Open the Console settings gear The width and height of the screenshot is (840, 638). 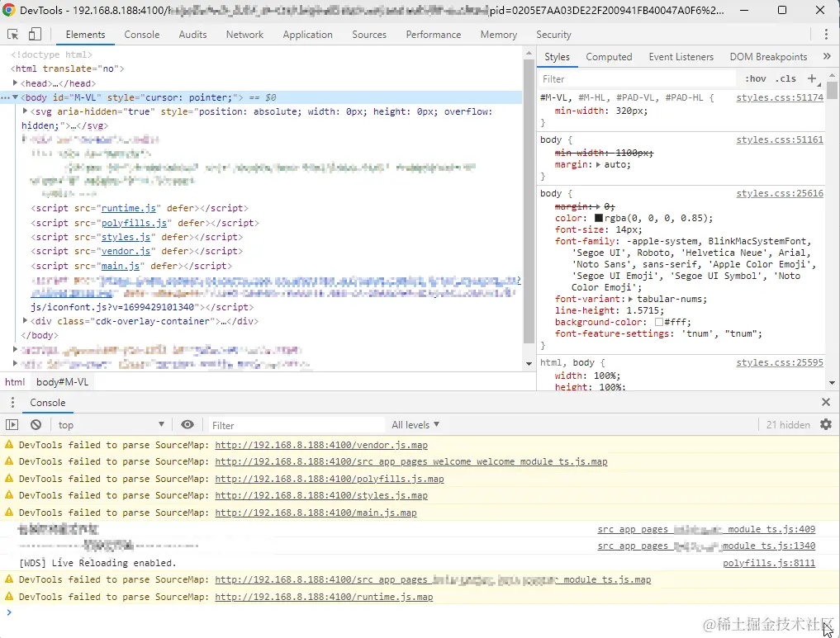coord(826,424)
